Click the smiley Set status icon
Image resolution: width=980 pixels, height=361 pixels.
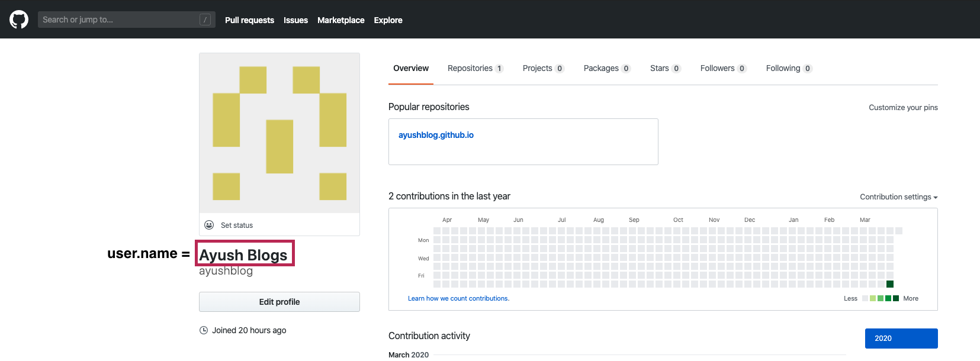point(209,225)
